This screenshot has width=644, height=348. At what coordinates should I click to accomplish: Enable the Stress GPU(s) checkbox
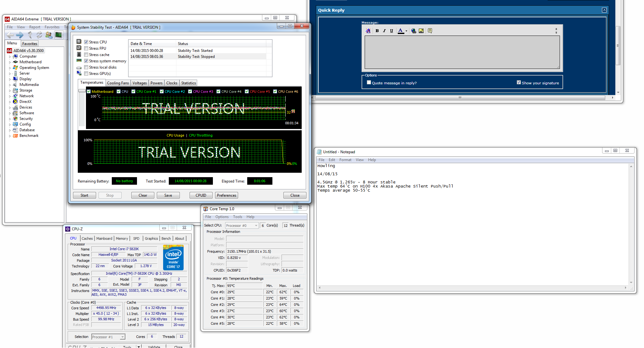click(86, 74)
